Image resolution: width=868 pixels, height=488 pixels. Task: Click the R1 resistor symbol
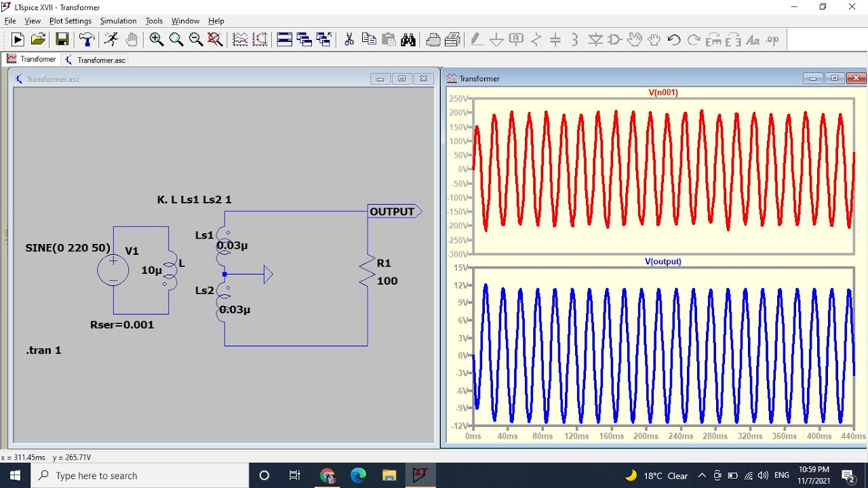pyautogui.click(x=368, y=271)
